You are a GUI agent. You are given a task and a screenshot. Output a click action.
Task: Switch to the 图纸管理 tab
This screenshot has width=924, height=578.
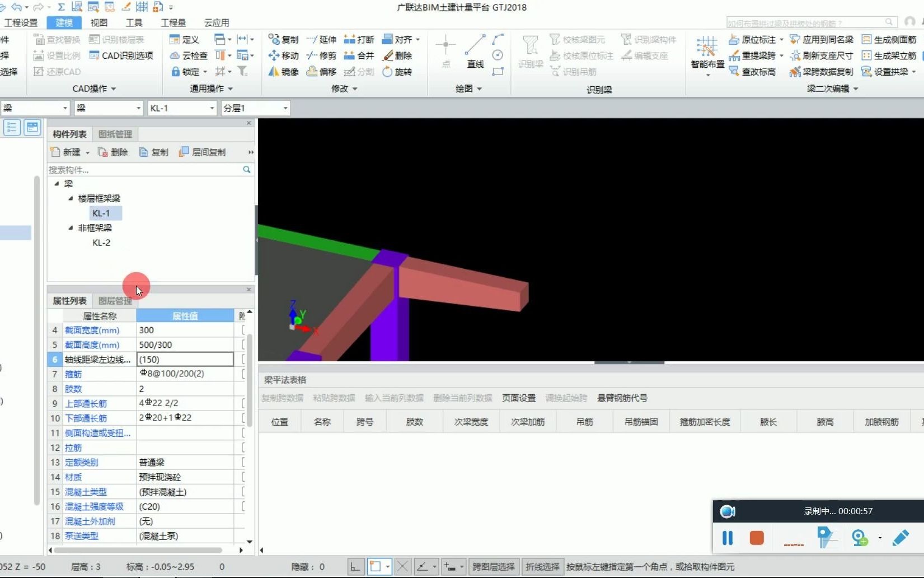(115, 134)
